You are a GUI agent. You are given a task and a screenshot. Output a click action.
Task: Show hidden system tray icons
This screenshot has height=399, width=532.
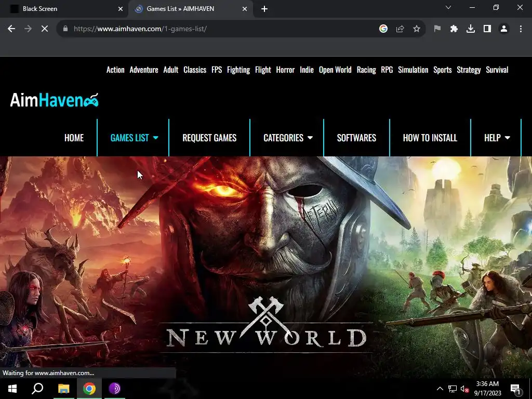coord(440,389)
